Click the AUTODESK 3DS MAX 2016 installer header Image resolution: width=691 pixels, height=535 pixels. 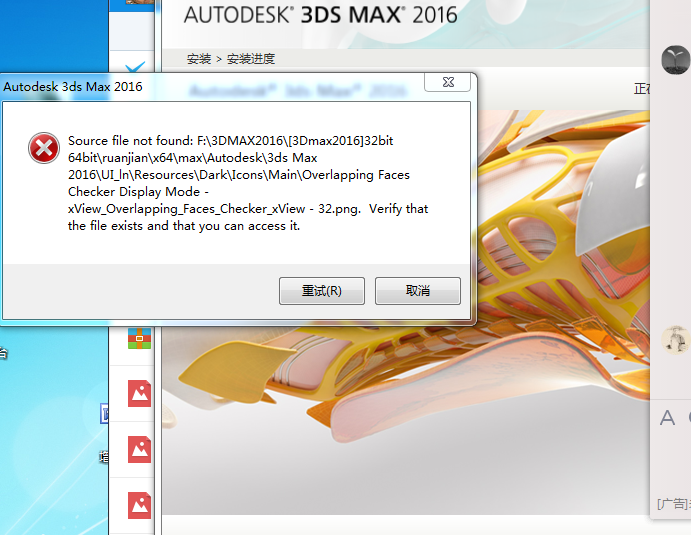click(x=320, y=15)
